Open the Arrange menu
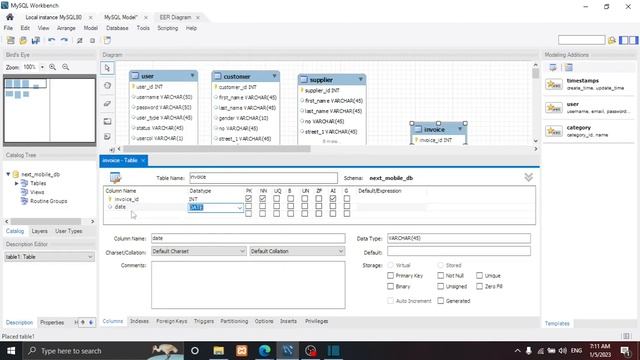The image size is (640, 360). pyautogui.click(x=66, y=28)
